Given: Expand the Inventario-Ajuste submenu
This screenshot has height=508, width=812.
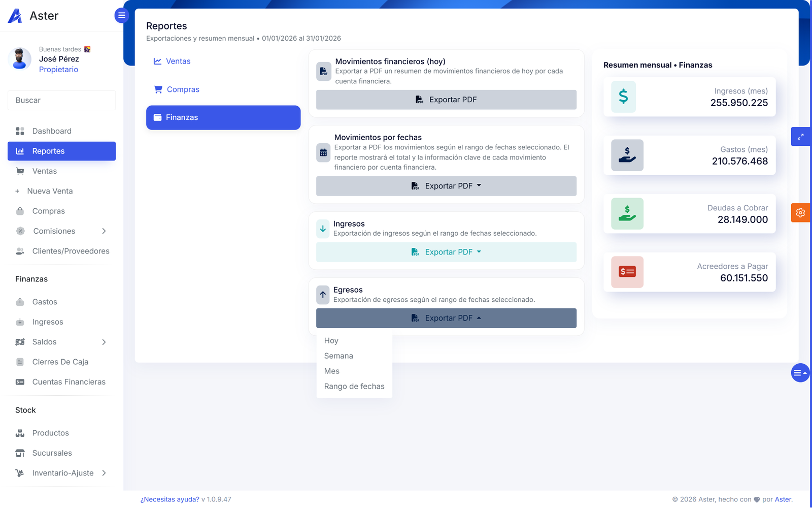Looking at the screenshot, I should click(104, 473).
